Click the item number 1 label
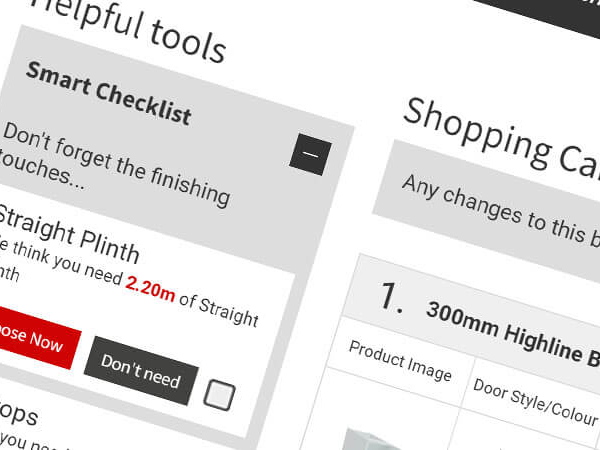Image resolution: width=600 pixels, height=450 pixels. pyautogui.click(x=391, y=296)
